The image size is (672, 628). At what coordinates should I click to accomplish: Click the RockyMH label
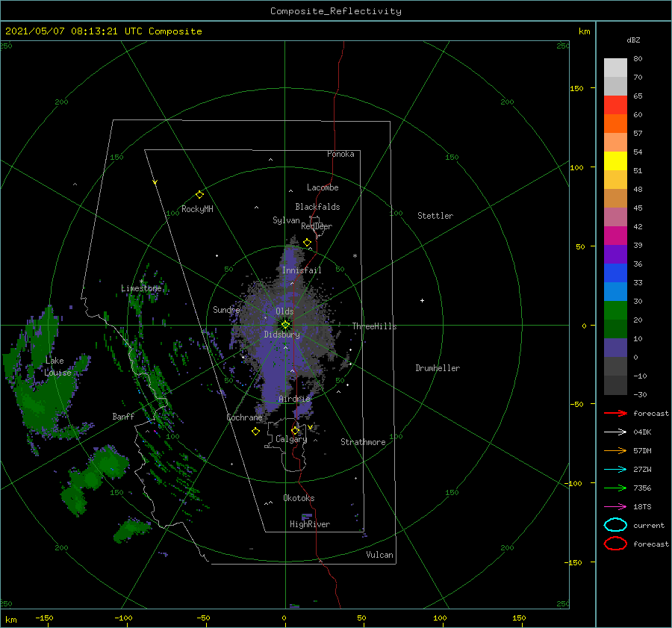point(197,209)
